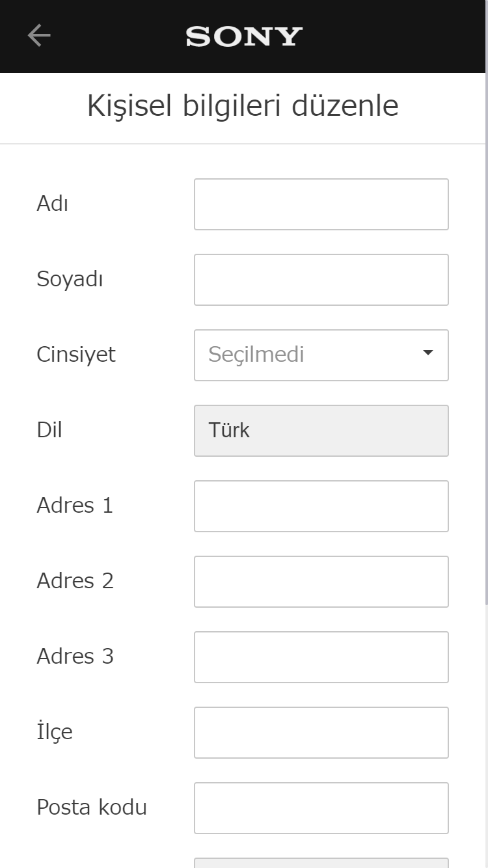Click the Soyadı label
Screen dimensions: 488x868
69,279
